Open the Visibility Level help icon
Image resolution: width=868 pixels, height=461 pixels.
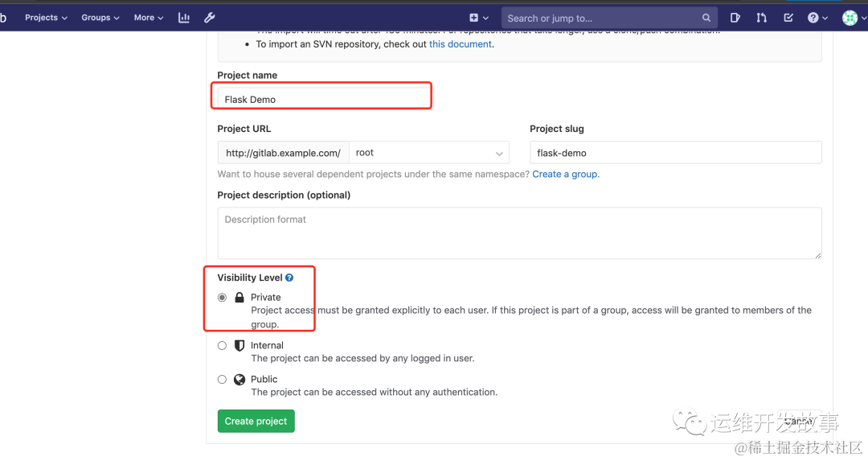[289, 278]
